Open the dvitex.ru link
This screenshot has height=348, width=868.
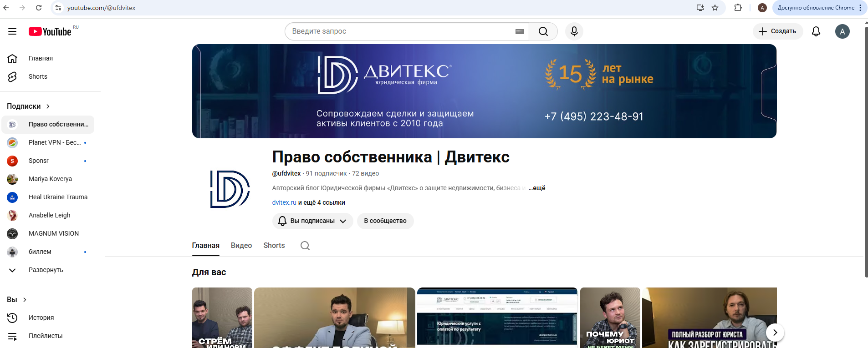point(284,202)
